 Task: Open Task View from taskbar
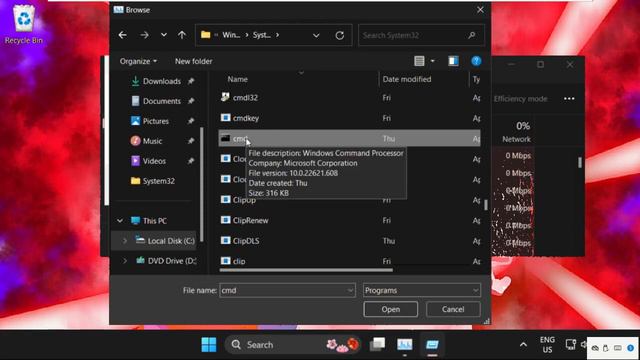[378, 345]
